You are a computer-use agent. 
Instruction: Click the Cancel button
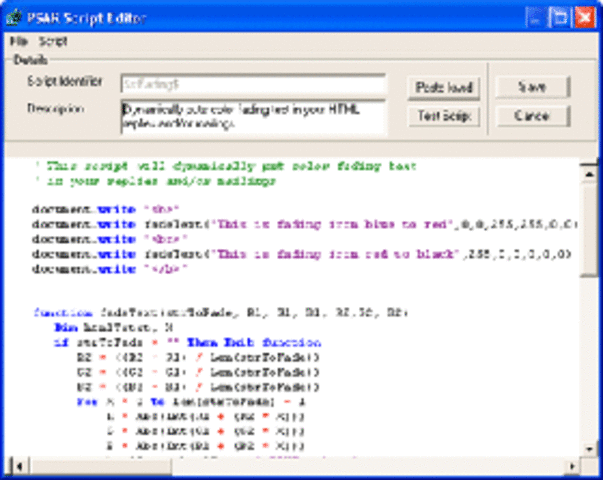[532, 116]
